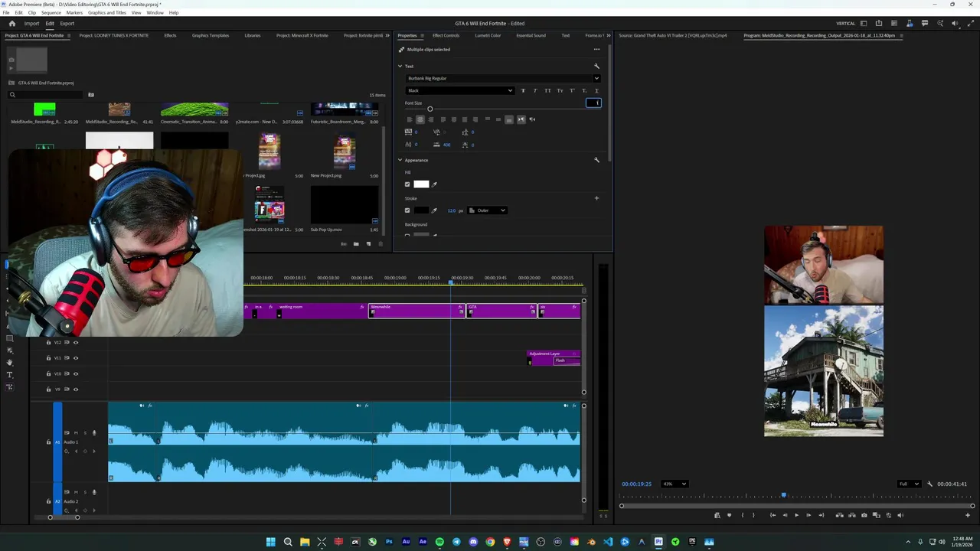This screenshot has width=980, height=551.
Task: Open Properties panel three-dot options menu
Action: pyautogui.click(x=596, y=50)
